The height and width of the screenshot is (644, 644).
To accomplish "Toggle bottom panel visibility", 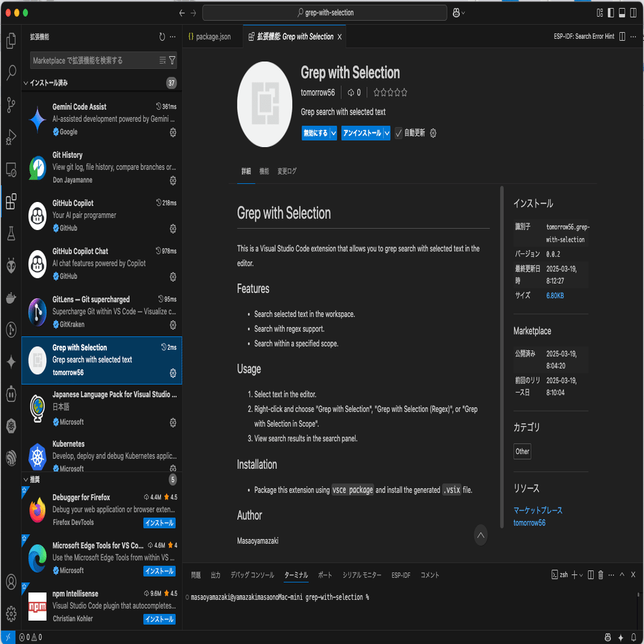I will [x=622, y=13].
